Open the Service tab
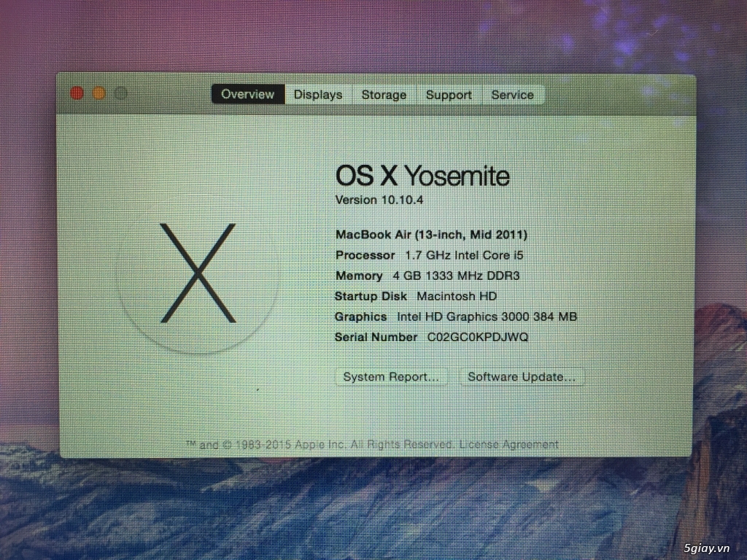The image size is (747, 560). (512, 95)
